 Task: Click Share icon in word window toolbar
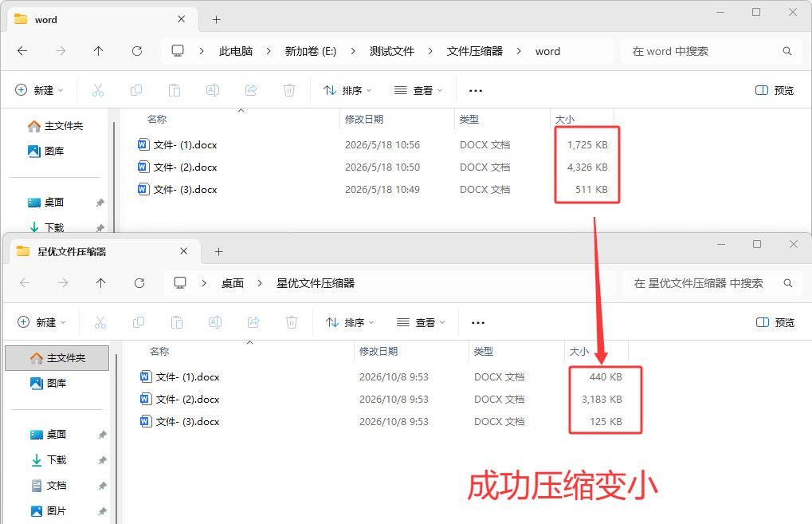251,90
